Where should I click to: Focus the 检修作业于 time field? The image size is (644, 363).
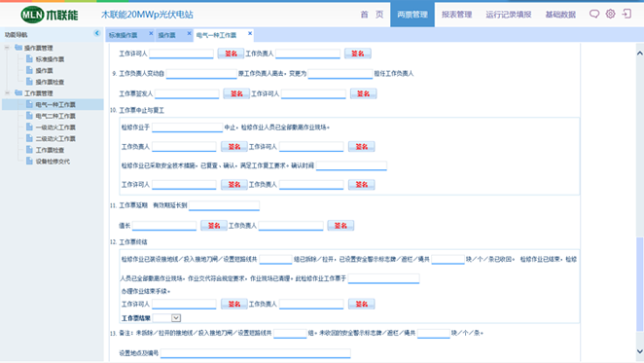point(188,127)
